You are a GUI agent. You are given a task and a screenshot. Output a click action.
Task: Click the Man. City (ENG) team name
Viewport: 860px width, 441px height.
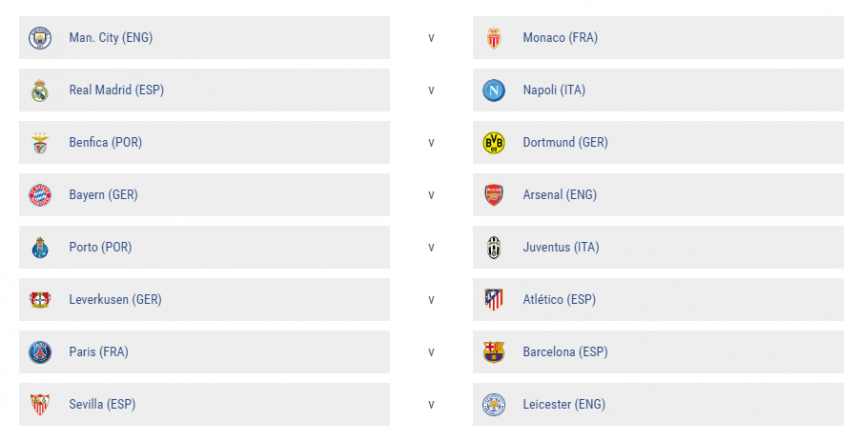pyautogui.click(x=110, y=38)
